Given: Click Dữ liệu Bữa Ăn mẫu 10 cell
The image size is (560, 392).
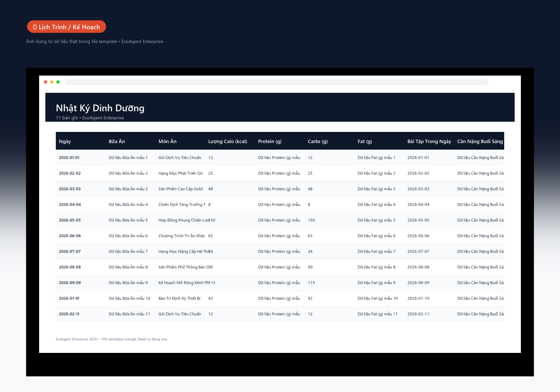Looking at the screenshot, I should pyautogui.click(x=129, y=298).
